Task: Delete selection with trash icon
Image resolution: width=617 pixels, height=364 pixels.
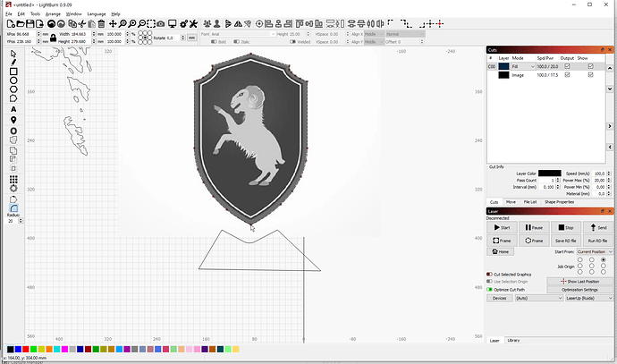Action: tap(101, 24)
